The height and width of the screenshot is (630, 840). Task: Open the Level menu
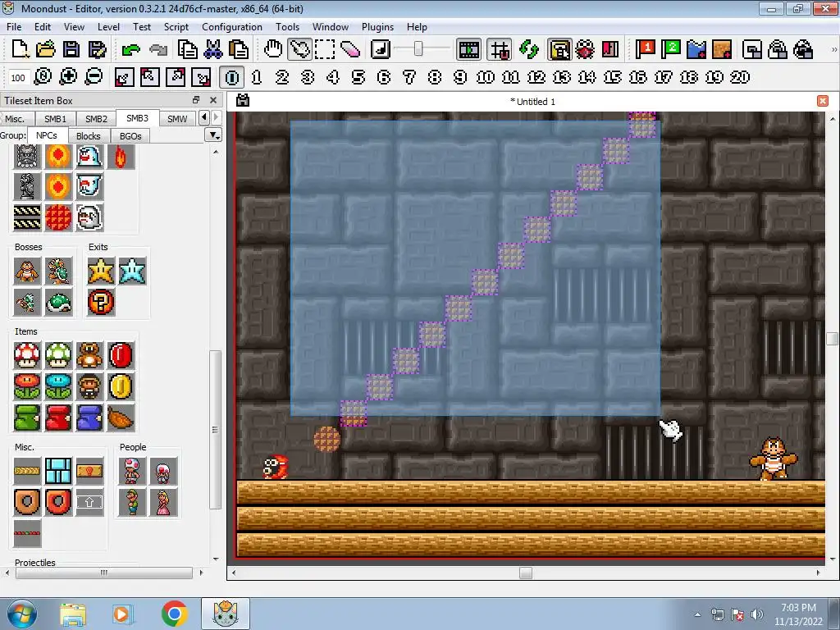108,27
